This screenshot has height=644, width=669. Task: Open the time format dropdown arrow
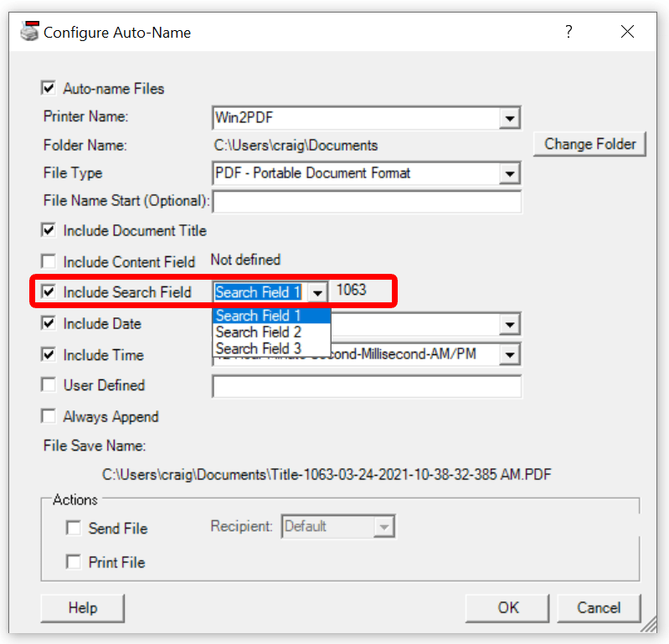[x=509, y=354]
